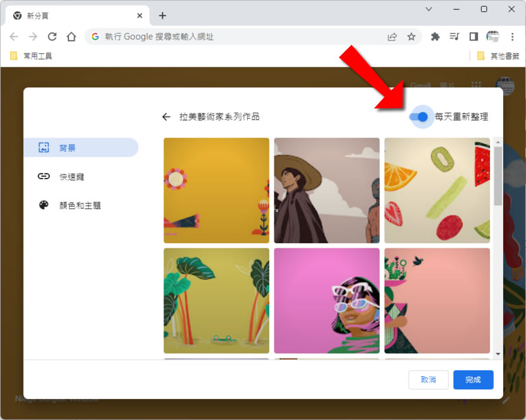The width and height of the screenshot is (526, 420).
Task: Choose the yellow flowers background thumbnail
Action: [x=216, y=191]
